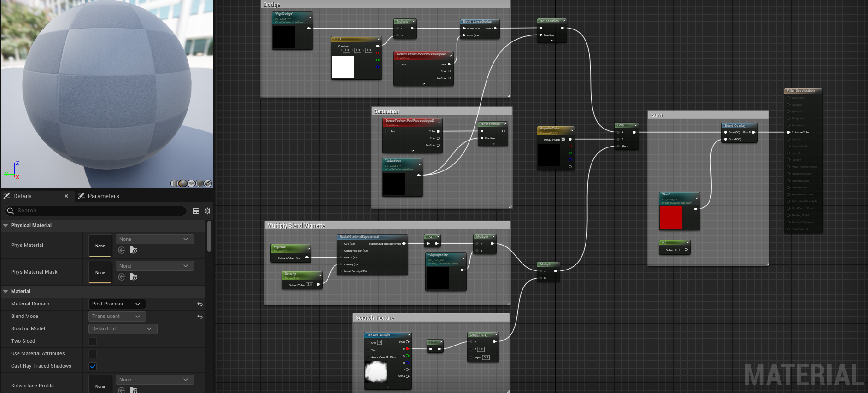Image resolution: width=868 pixels, height=393 pixels.
Task: Click red channel pin on 1,1,1 constant
Action: (378, 53)
